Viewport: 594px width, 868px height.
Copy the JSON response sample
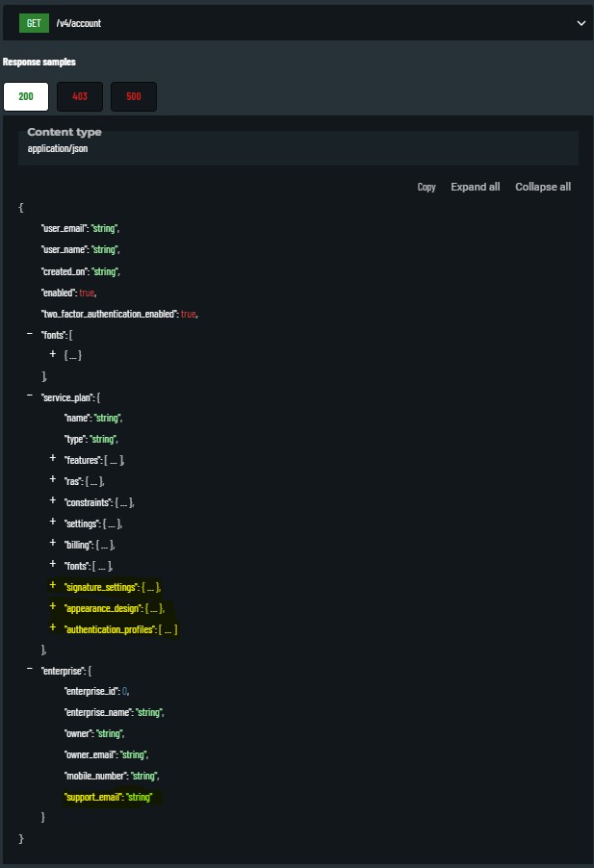[x=426, y=187]
